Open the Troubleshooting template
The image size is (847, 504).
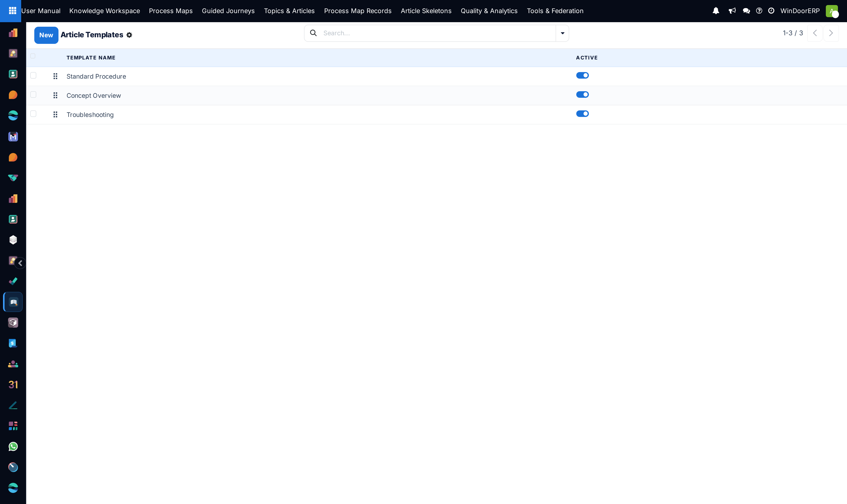click(x=90, y=115)
